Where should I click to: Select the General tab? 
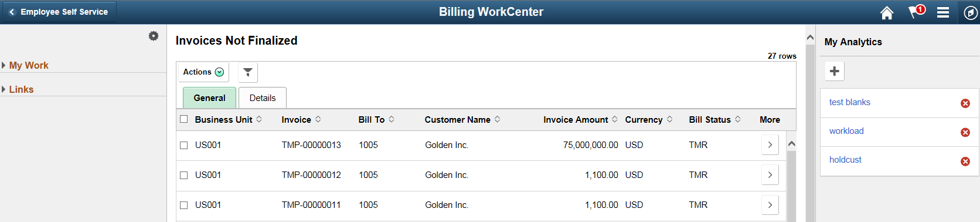coord(209,98)
